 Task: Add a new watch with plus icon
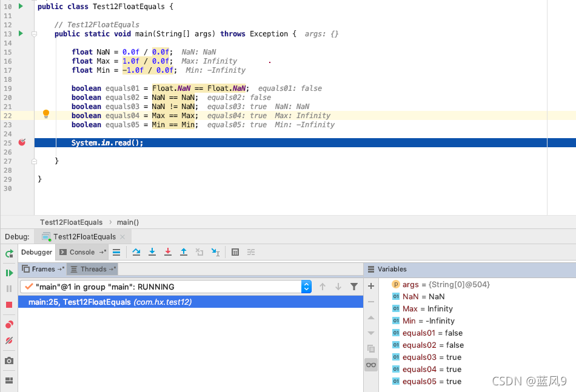click(x=371, y=286)
